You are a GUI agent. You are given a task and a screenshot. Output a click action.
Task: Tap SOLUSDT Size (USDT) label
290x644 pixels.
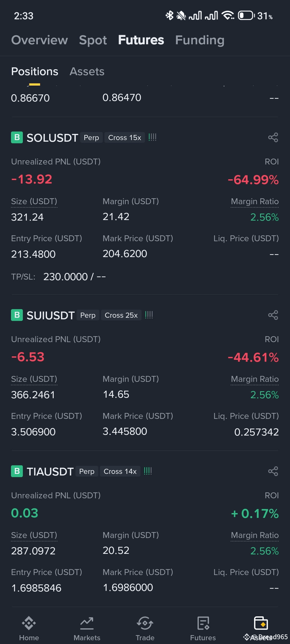click(x=34, y=202)
